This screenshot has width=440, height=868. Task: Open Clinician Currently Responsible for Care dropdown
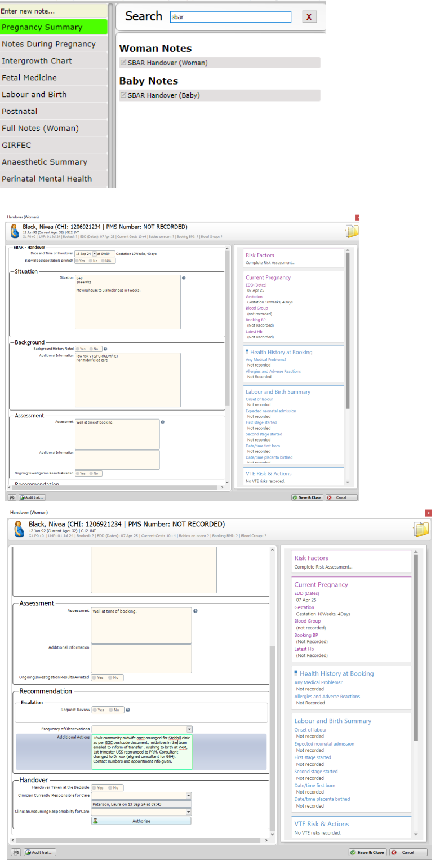(x=189, y=796)
